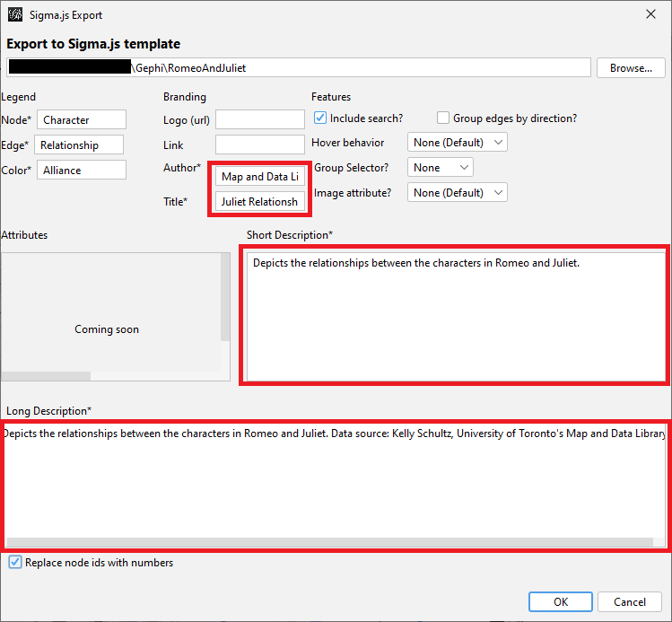Open the Hover behavior dropdown

coord(458,143)
